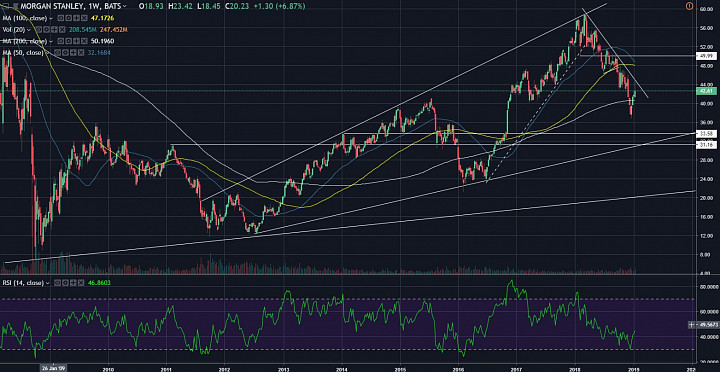Click the 2019 label on time axis

(634, 368)
